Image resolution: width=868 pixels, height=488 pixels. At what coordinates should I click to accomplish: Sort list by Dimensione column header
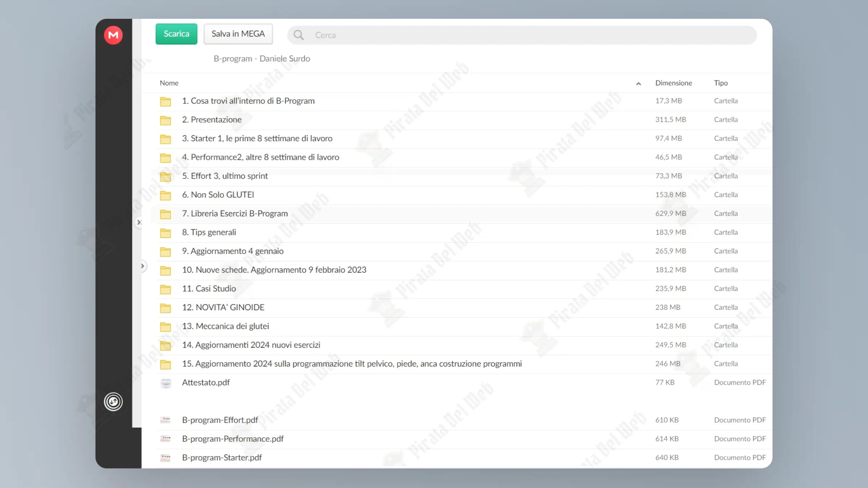pos(673,83)
